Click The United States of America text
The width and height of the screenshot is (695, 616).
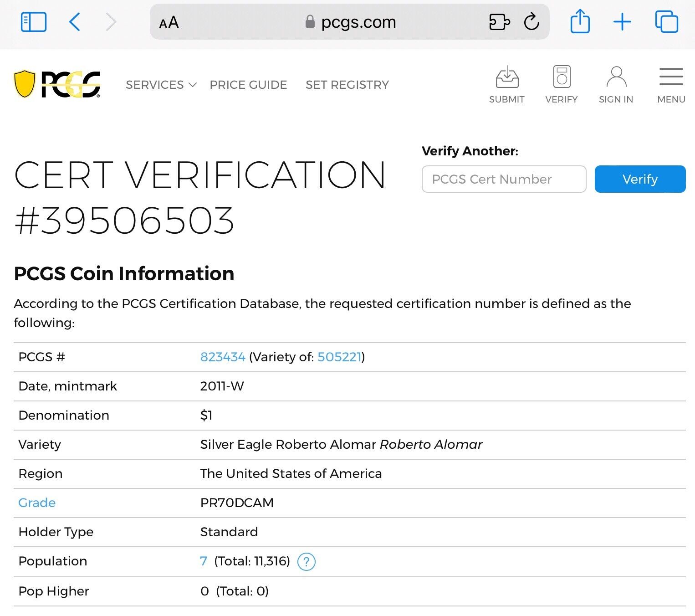click(291, 473)
